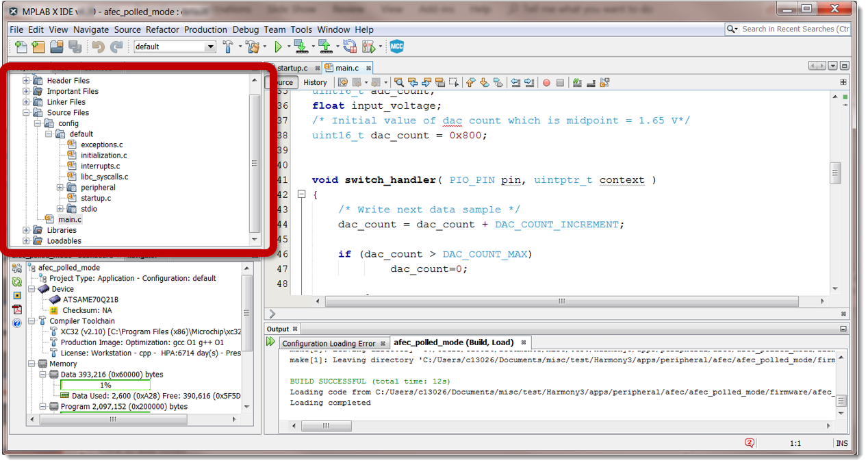
Task: Open project properties with the wrench icon
Action: [x=16, y=268]
